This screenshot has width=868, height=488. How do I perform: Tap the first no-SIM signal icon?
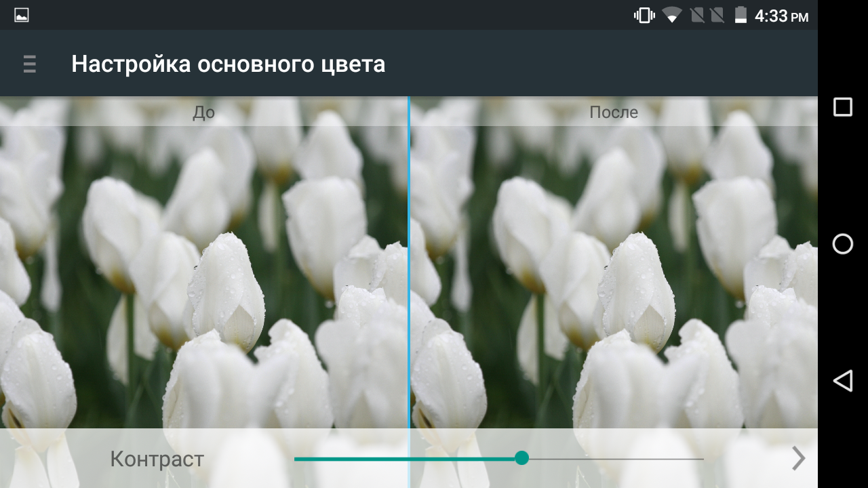click(697, 15)
